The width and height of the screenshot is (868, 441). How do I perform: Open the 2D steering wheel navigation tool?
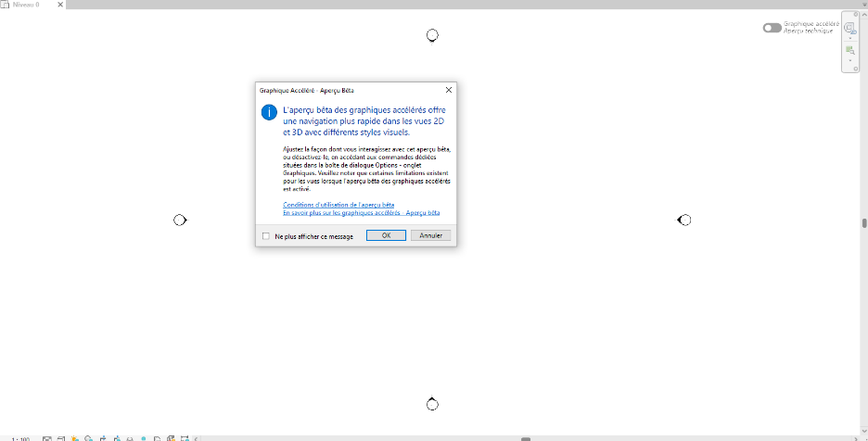(x=849, y=28)
